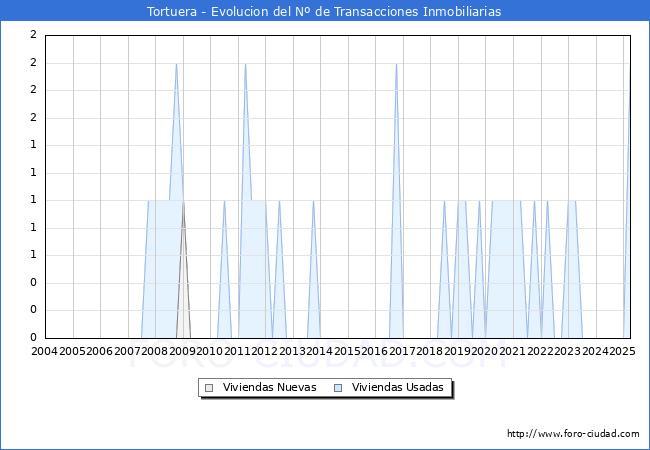Click the Viviendas Nuevas legend swatch

[209, 388]
